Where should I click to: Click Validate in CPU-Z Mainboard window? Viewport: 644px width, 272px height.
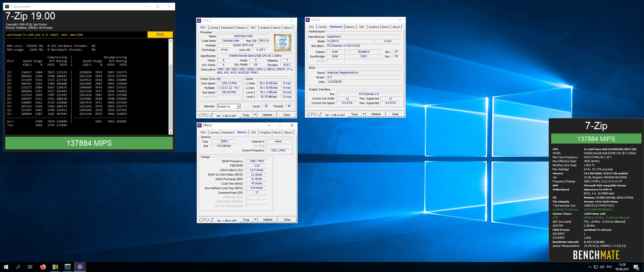click(376, 114)
